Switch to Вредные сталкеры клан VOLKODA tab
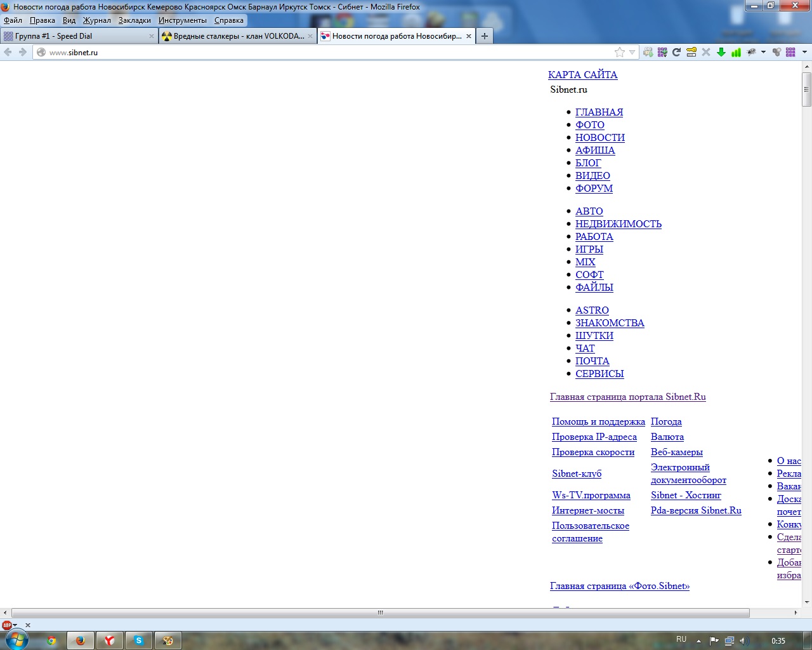 (237, 36)
